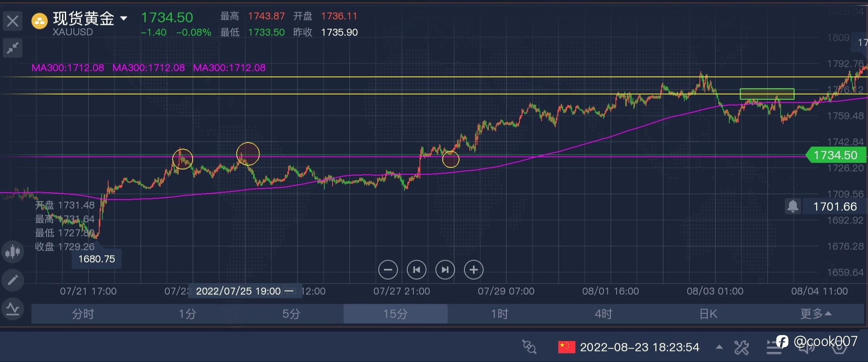Zoom out chart with minus button
Screen dimensions: 868x362
388,270
